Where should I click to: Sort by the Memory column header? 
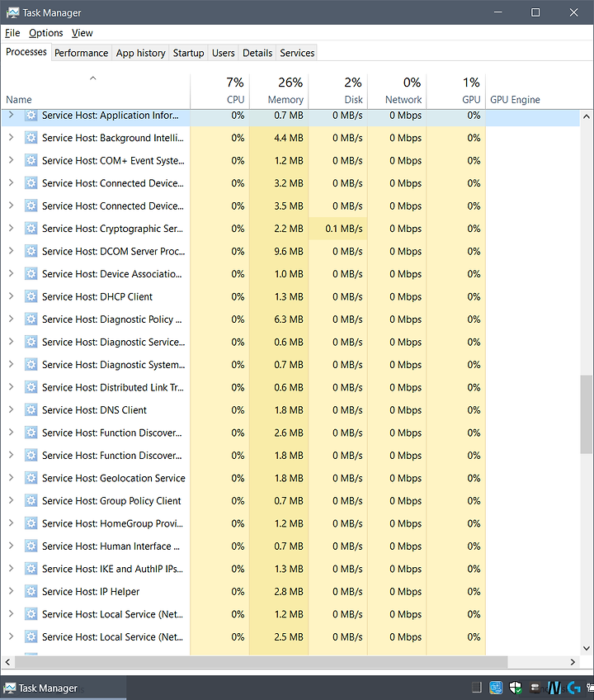[279, 91]
